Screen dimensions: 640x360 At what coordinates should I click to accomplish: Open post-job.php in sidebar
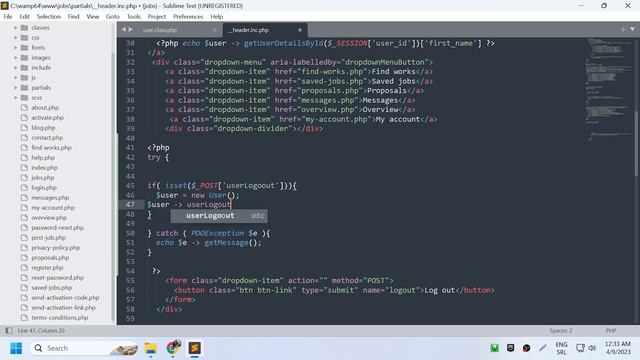tap(48, 238)
